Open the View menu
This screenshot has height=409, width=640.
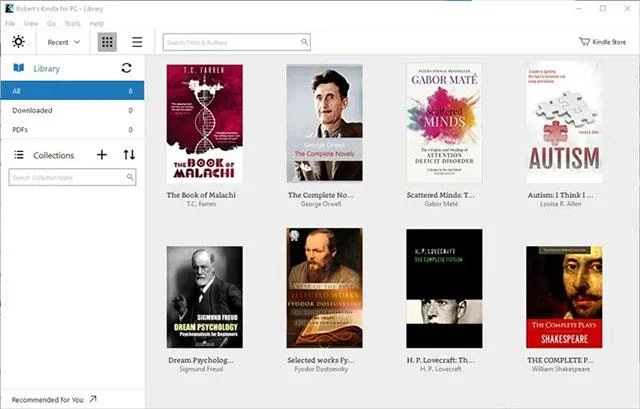[31, 24]
